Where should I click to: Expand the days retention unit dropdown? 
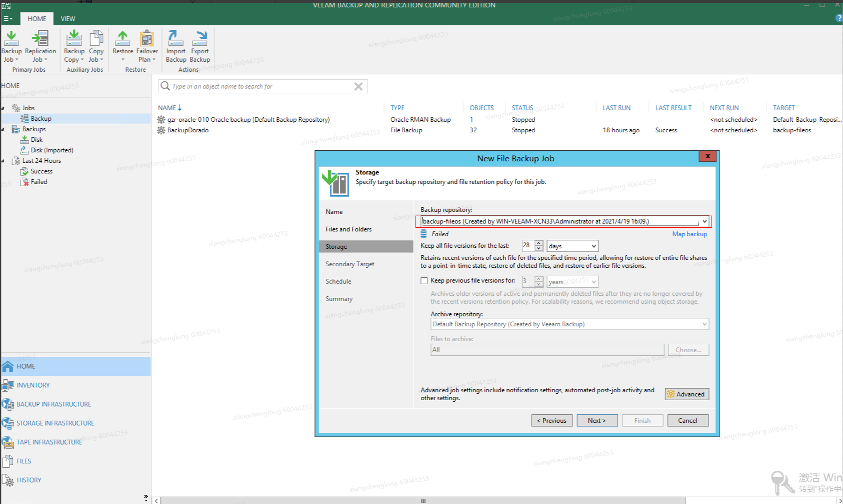tap(593, 246)
